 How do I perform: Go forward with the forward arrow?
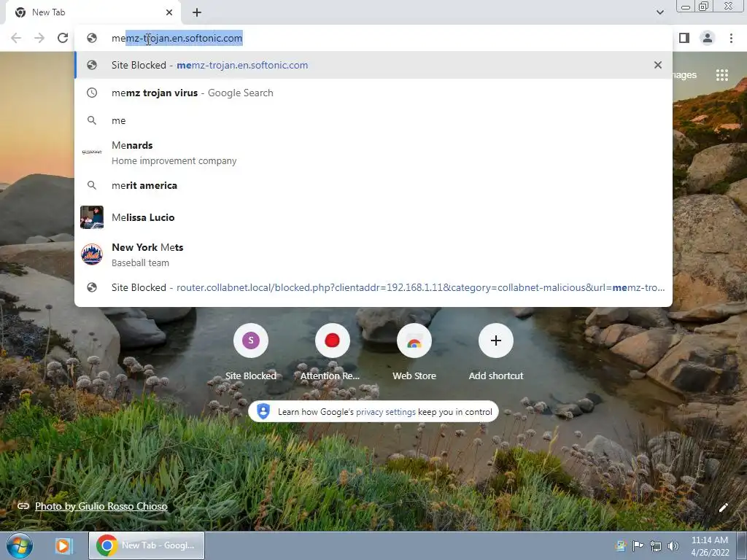(39, 38)
